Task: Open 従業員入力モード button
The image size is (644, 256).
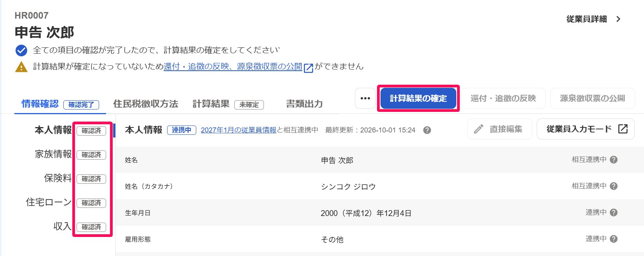Action: click(x=586, y=129)
